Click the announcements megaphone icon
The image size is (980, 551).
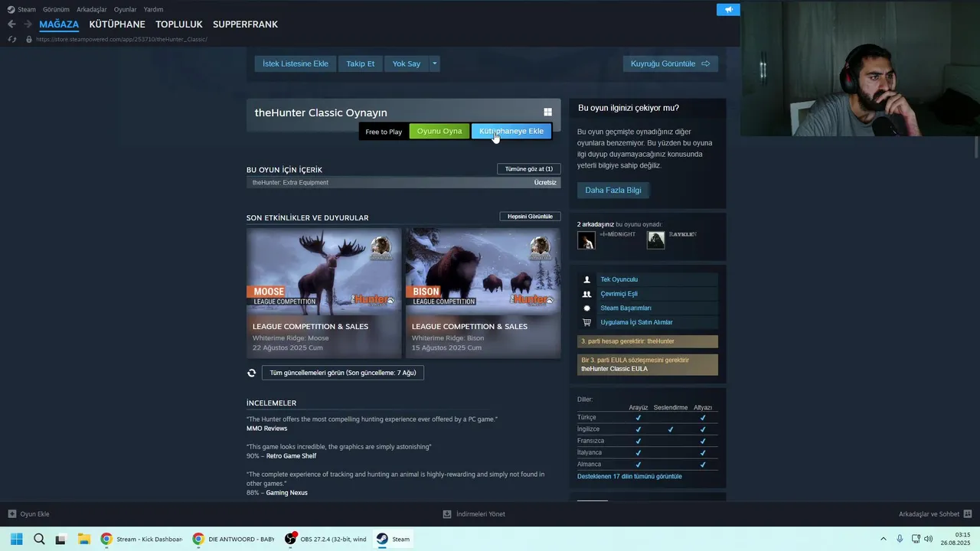coord(728,9)
